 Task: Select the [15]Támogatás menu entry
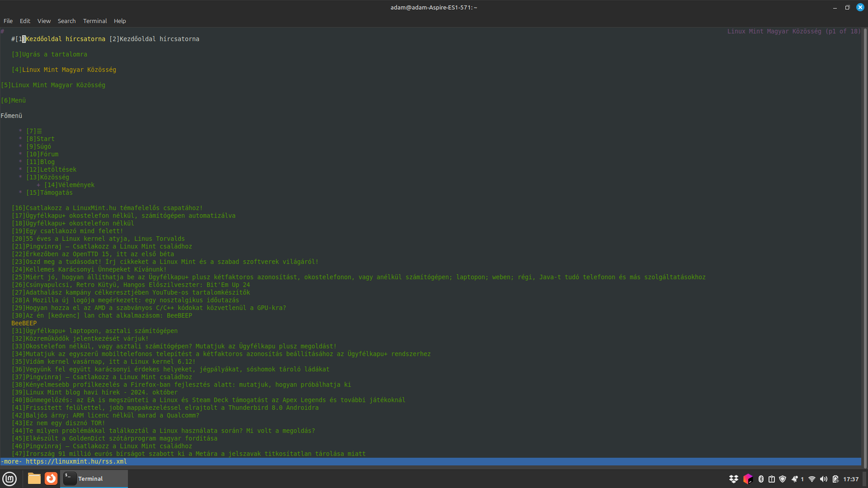point(49,192)
